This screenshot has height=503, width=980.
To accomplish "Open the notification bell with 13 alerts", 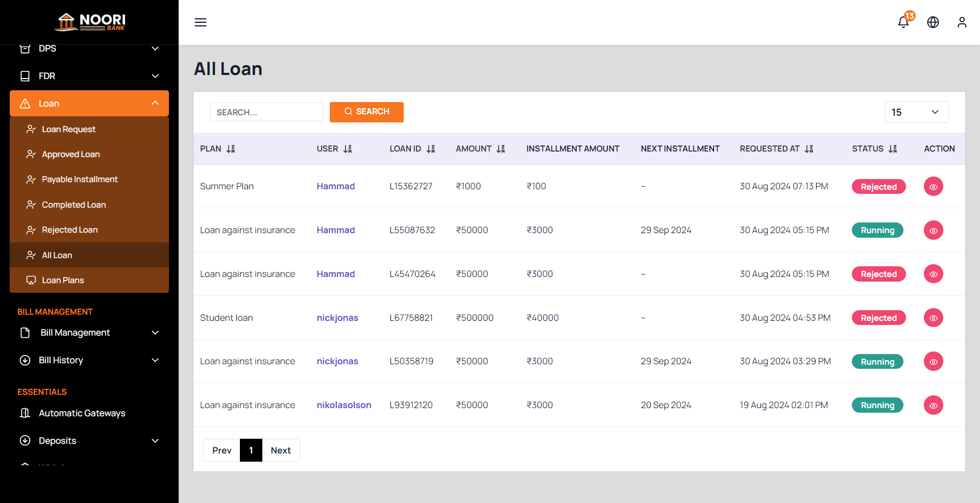I will 903,22.
